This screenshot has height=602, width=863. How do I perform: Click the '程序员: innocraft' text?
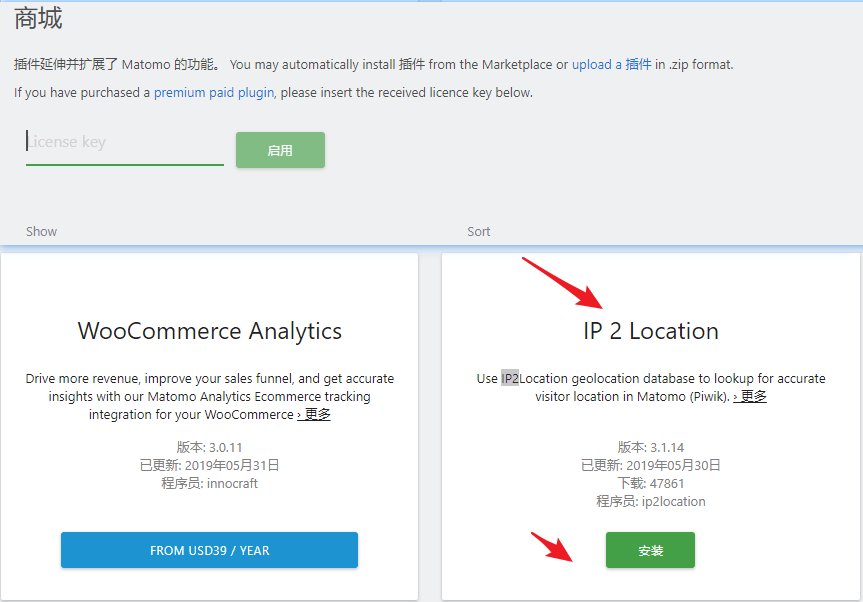click(209, 484)
